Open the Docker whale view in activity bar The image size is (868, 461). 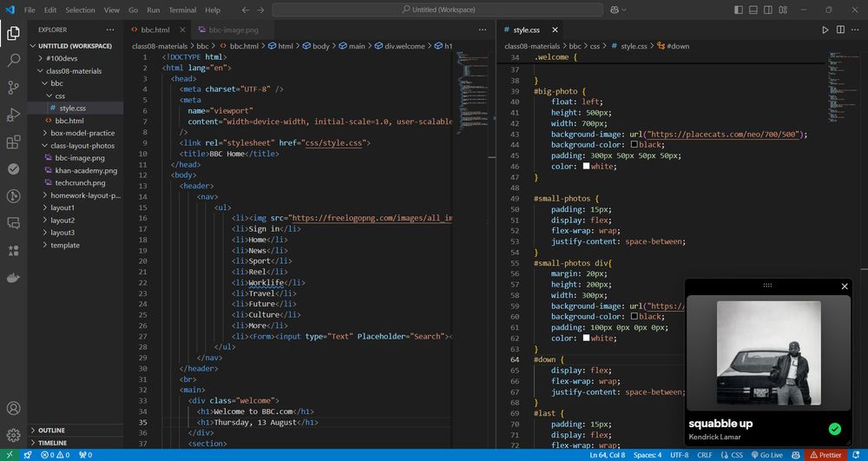click(13, 278)
